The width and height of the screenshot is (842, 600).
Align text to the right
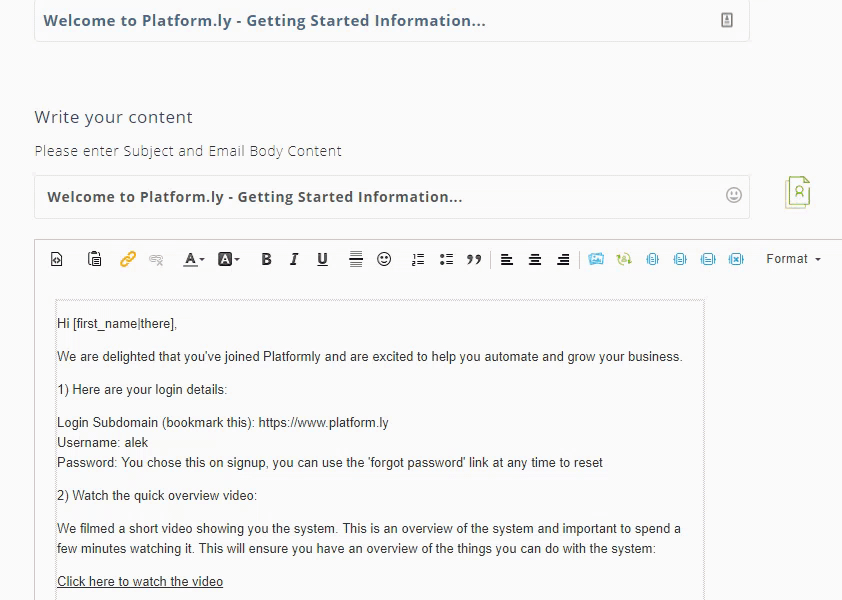tap(563, 260)
